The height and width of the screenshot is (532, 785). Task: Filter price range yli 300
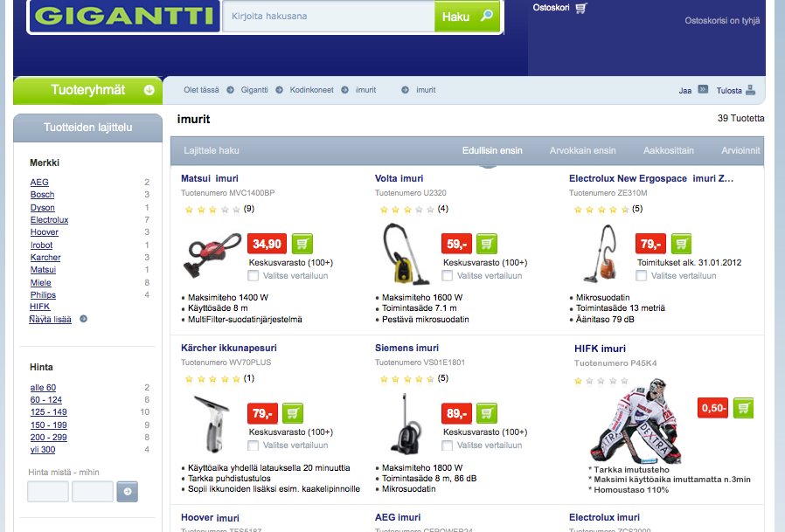pos(43,449)
